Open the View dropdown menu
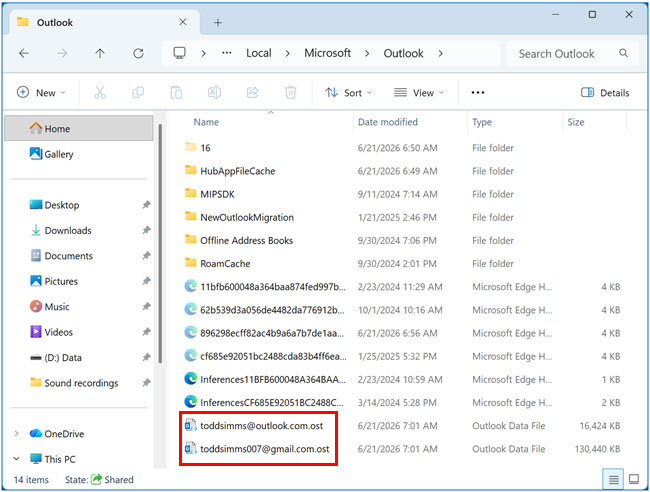Viewport: 650px width, 492px height. (x=419, y=92)
